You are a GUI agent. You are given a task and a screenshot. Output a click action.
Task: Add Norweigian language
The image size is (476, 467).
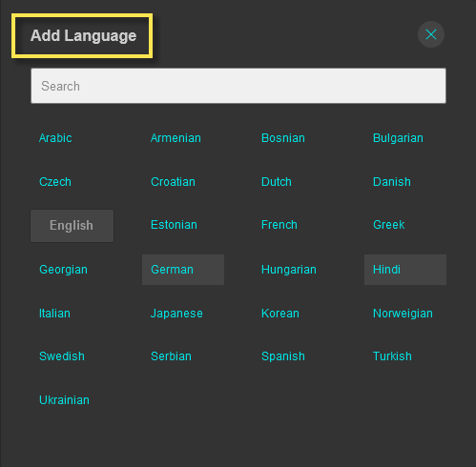pos(403,314)
